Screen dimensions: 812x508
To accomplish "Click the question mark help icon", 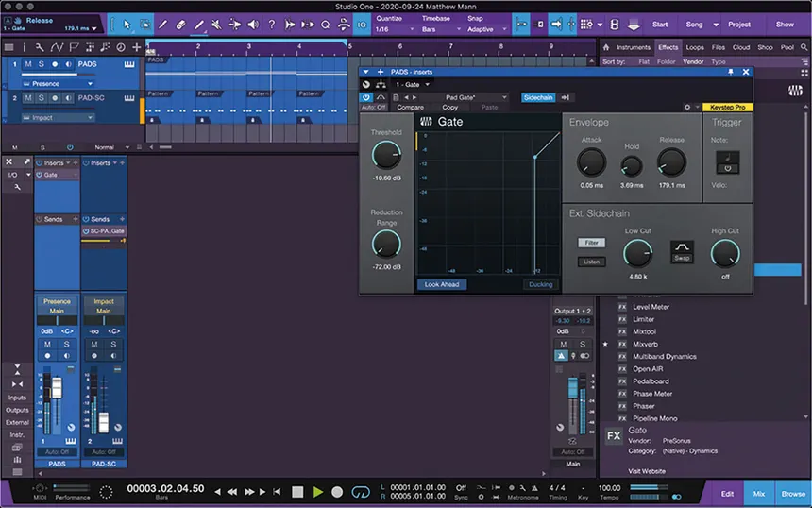I will [271, 25].
